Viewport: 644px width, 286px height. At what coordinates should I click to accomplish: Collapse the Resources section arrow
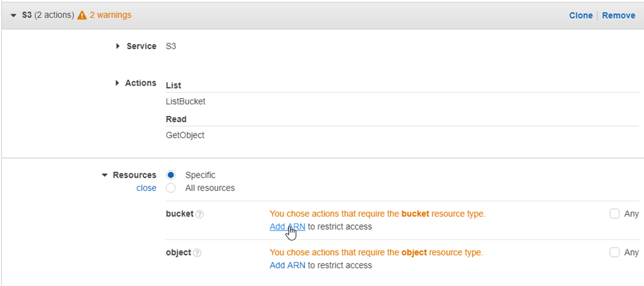104,175
